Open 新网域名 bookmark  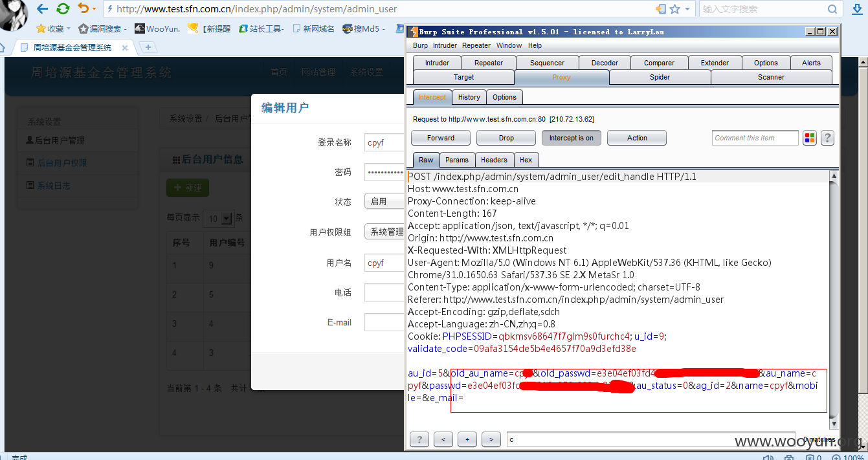[314, 28]
